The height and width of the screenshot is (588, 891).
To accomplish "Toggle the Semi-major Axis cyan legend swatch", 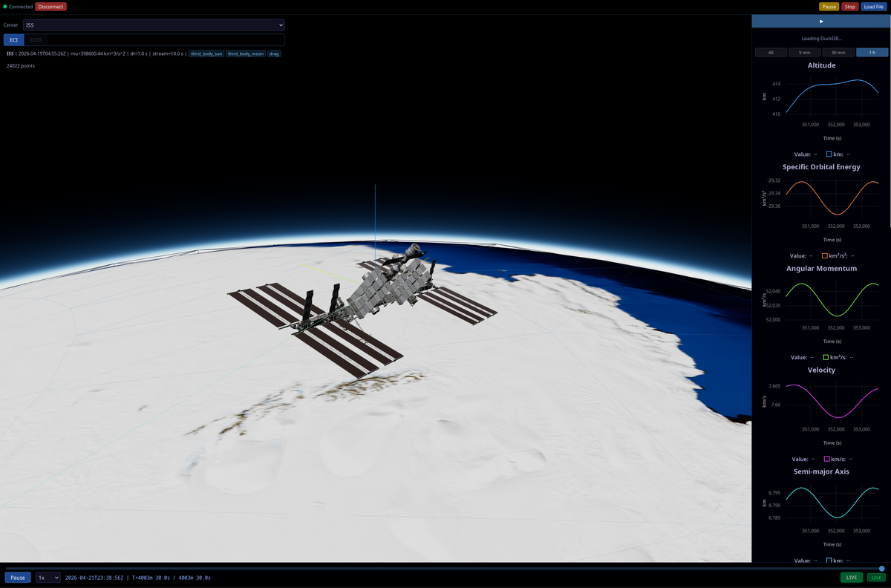I will pos(829,561).
